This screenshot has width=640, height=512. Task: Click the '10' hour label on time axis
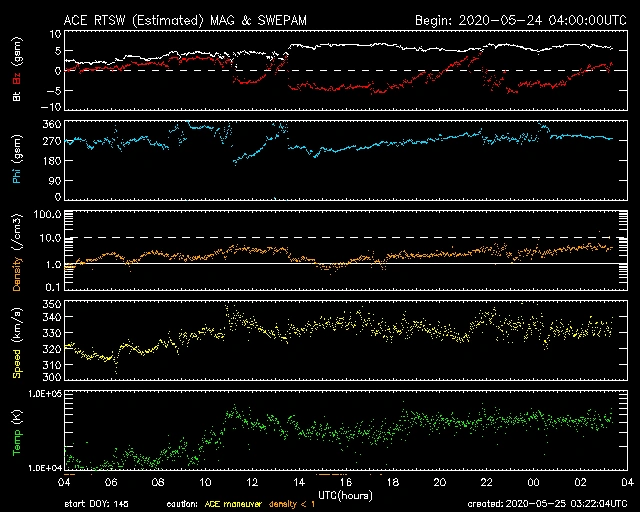(205, 483)
